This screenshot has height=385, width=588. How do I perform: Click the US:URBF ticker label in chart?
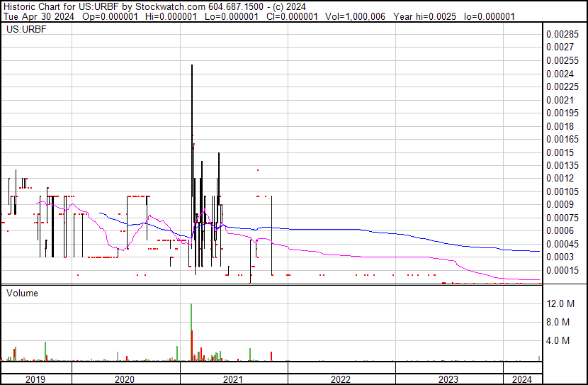(24, 30)
